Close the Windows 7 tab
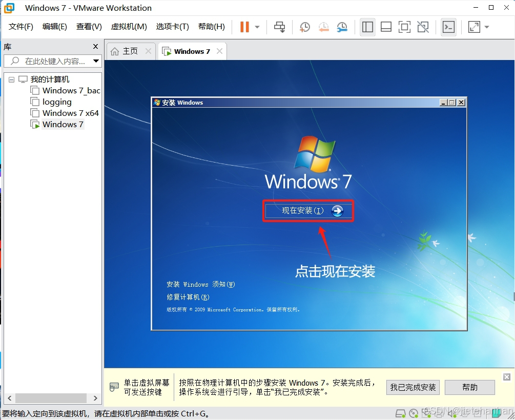 (x=219, y=51)
